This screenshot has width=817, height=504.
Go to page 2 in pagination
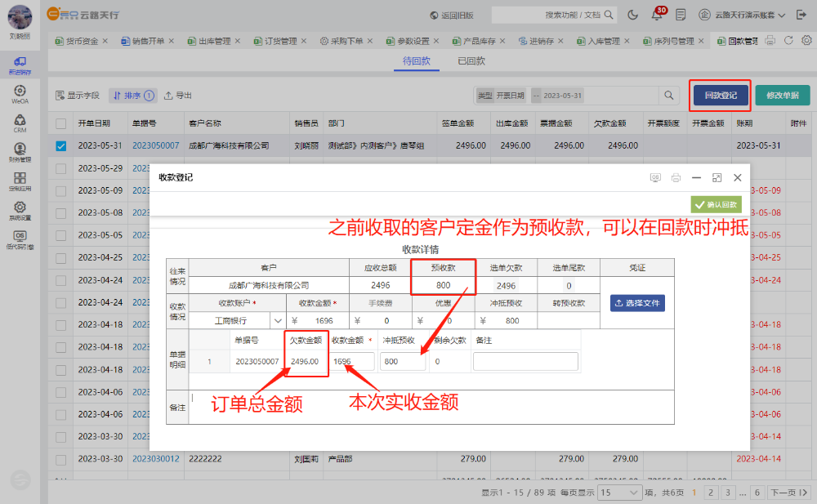tap(710, 492)
